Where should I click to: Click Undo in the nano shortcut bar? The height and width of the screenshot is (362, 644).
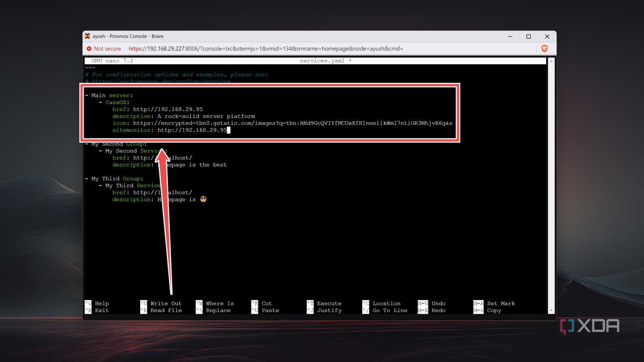[x=438, y=303]
